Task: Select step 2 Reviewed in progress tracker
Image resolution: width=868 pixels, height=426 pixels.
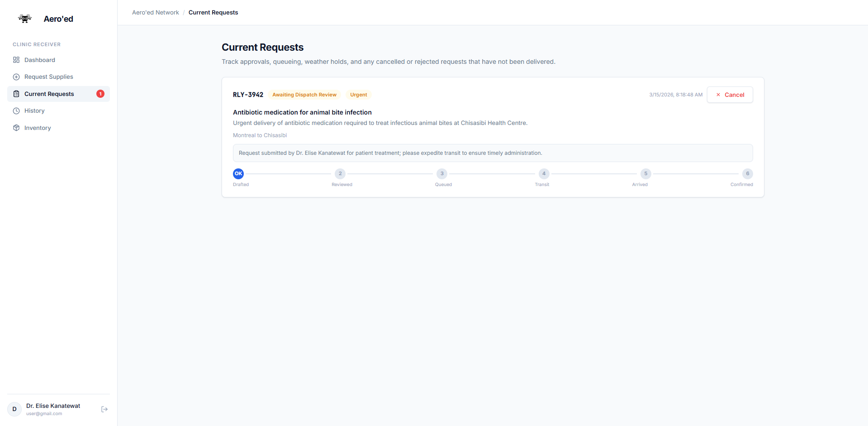Action: 340,173
